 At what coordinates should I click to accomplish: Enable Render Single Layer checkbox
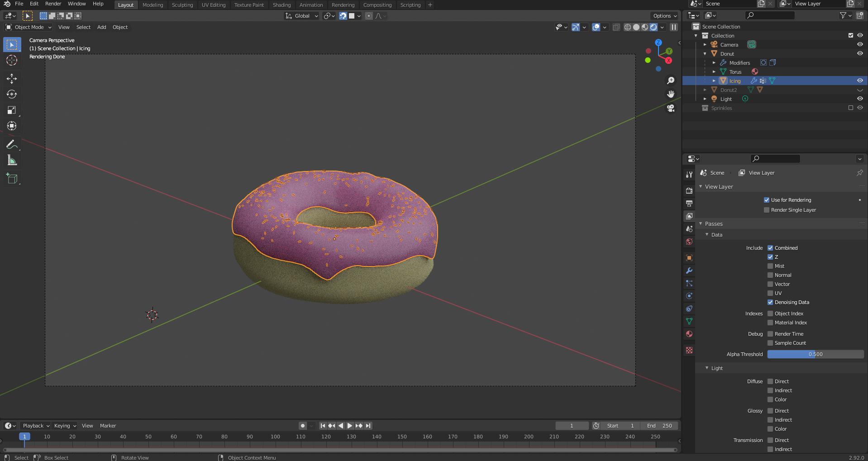click(x=767, y=210)
